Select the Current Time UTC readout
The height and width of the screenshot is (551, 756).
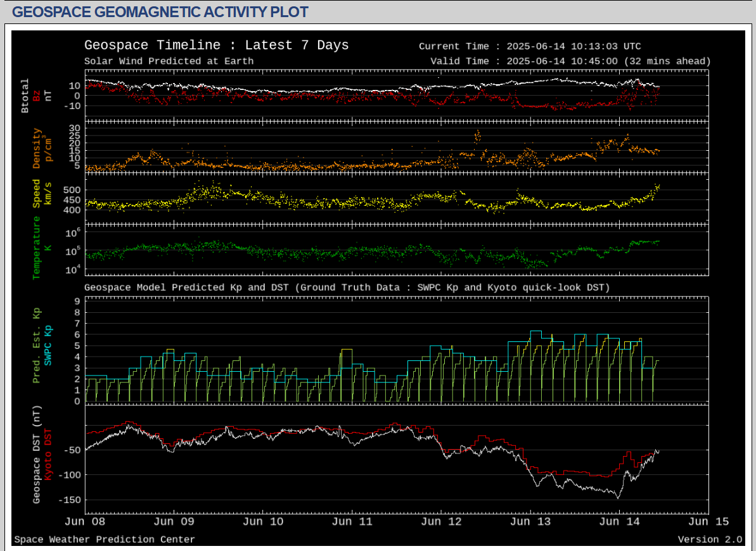530,46
